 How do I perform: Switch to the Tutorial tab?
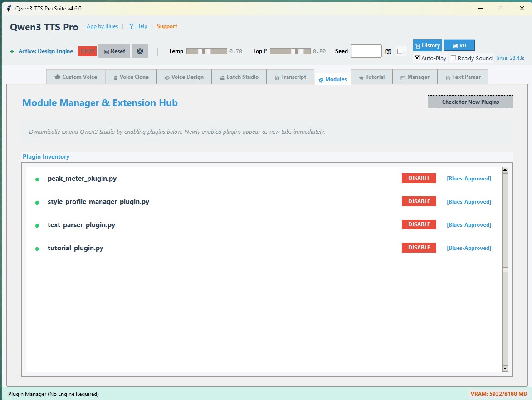(371, 77)
